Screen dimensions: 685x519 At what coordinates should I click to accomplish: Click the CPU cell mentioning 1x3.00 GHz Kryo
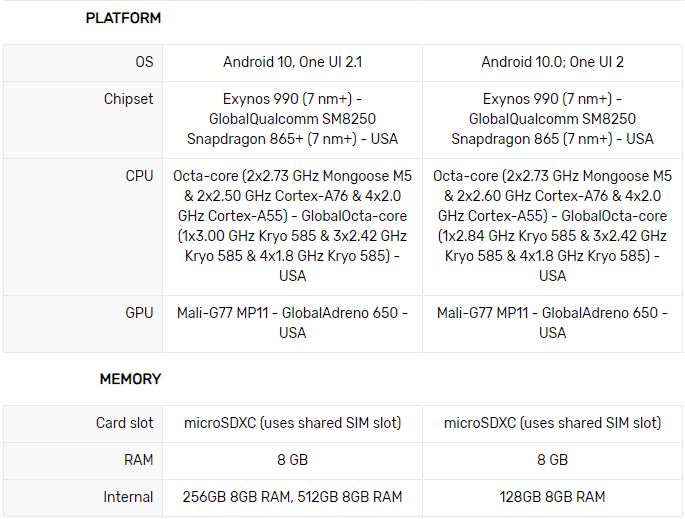pos(292,226)
